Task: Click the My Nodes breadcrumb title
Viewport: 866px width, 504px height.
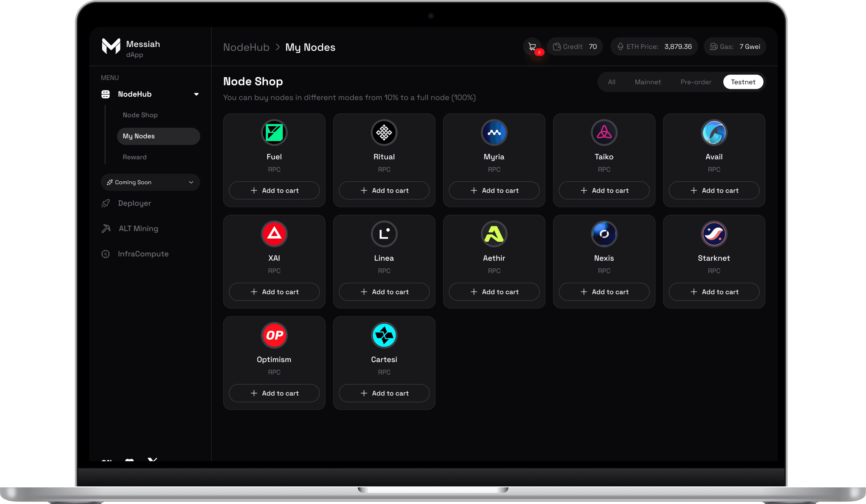Action: click(310, 47)
